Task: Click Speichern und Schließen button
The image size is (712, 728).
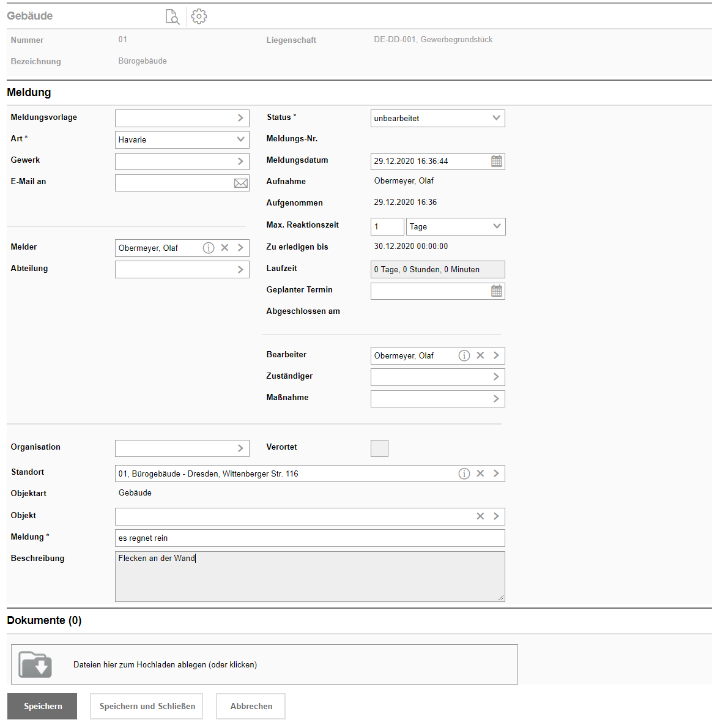Action: click(147, 706)
